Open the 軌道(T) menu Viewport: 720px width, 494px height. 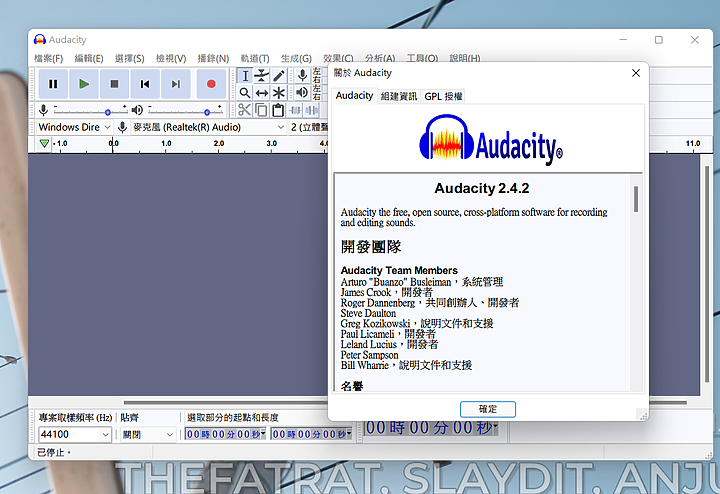pos(255,58)
